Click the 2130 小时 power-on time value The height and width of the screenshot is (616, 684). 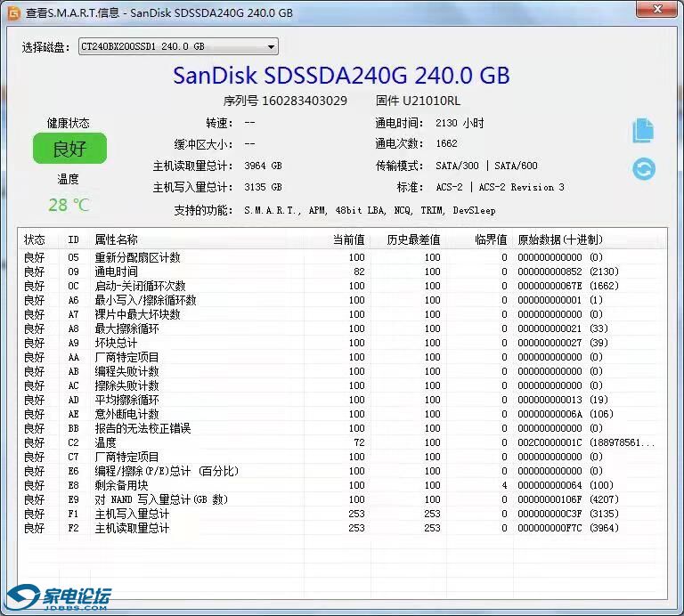[460, 123]
